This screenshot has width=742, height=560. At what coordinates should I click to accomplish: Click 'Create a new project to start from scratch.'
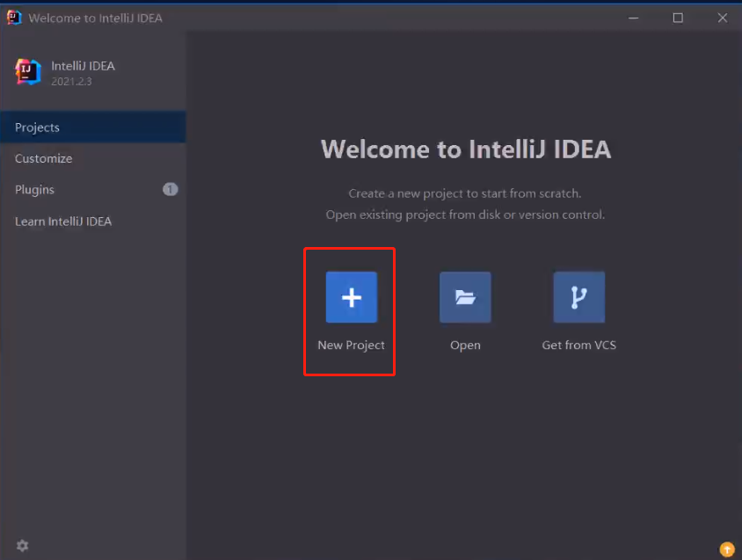(465, 193)
